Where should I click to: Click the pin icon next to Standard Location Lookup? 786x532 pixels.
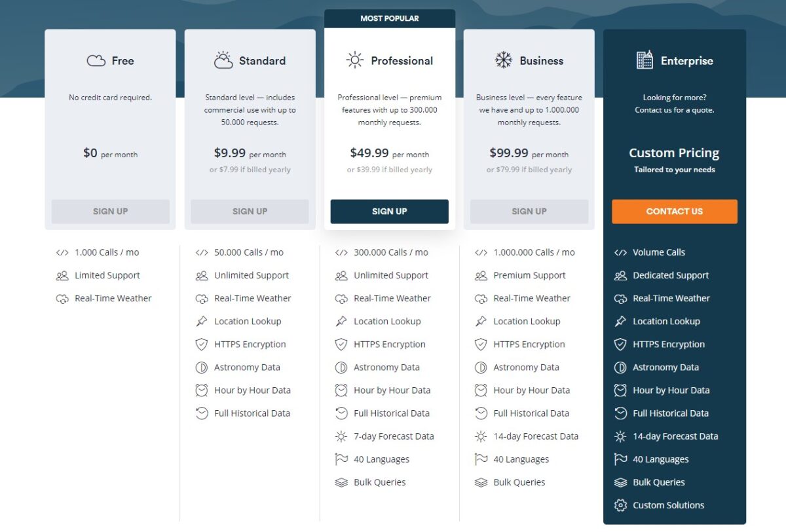202,321
